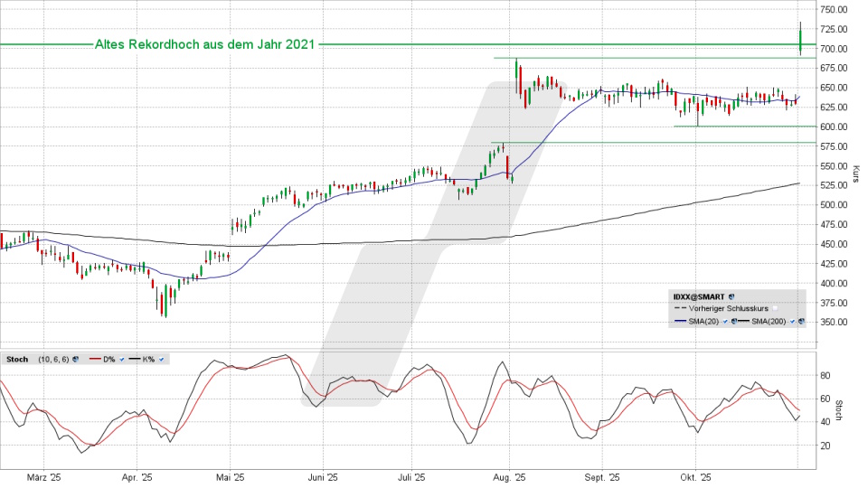Open SMA(200) settings icon
This screenshot has height=488, width=868.
click(800, 322)
